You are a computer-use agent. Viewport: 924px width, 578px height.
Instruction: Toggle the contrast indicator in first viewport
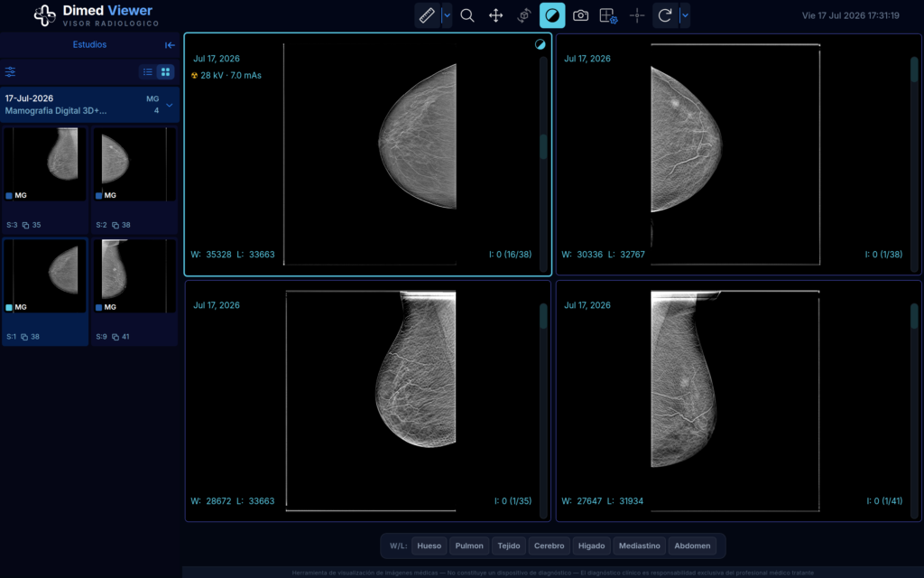(540, 44)
